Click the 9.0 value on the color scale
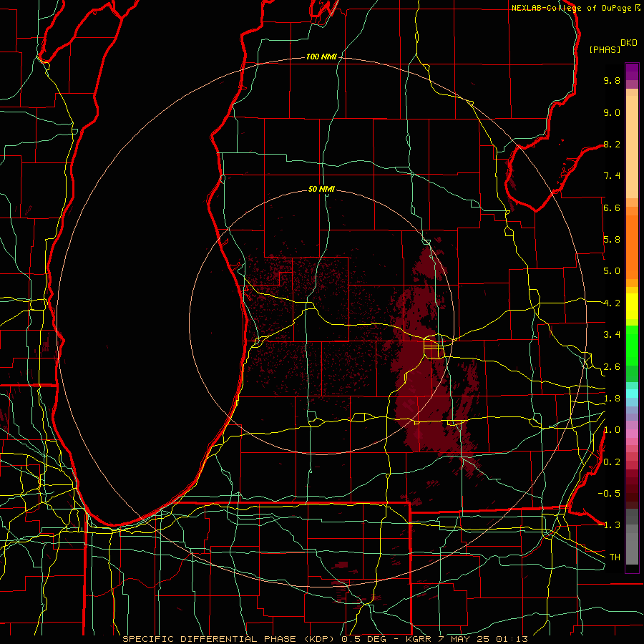 (612, 112)
